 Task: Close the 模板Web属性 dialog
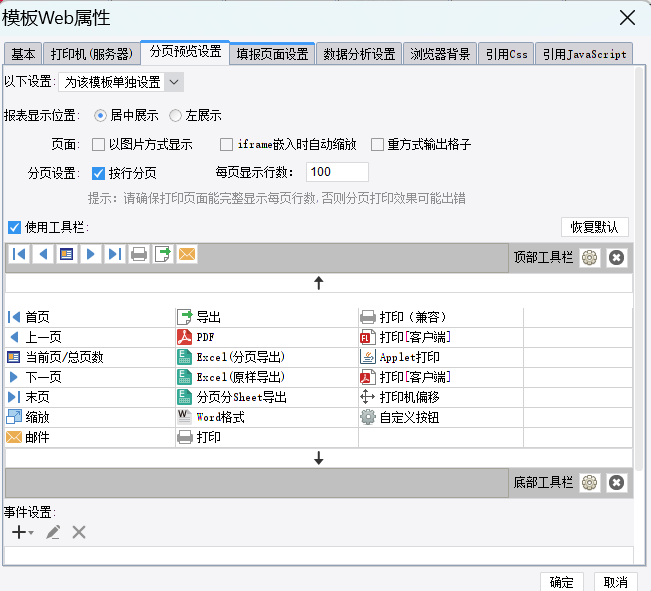[627, 18]
